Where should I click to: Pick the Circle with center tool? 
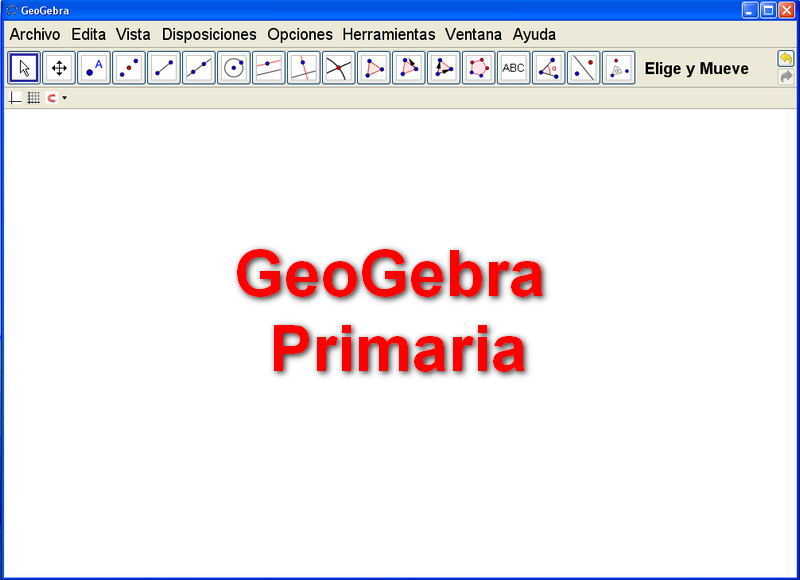click(x=234, y=68)
